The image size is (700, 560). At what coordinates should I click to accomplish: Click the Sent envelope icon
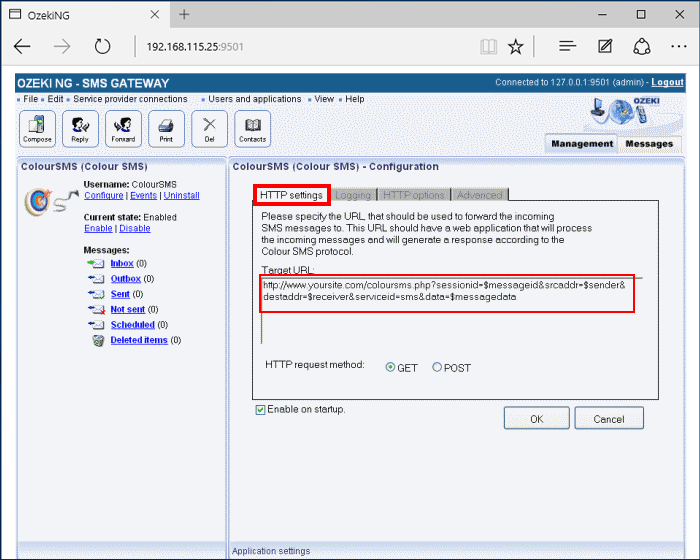96,294
